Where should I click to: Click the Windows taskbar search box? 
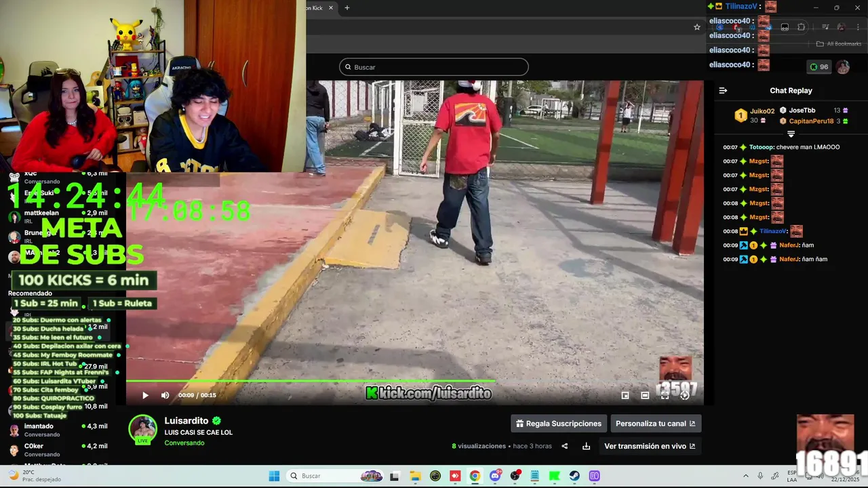(335, 476)
